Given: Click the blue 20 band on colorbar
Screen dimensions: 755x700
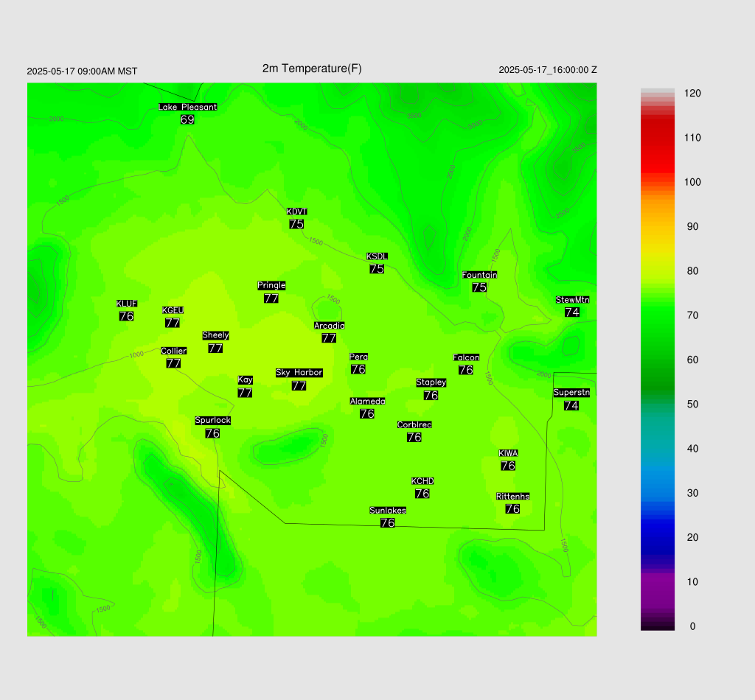Looking at the screenshot, I should click(x=657, y=537).
